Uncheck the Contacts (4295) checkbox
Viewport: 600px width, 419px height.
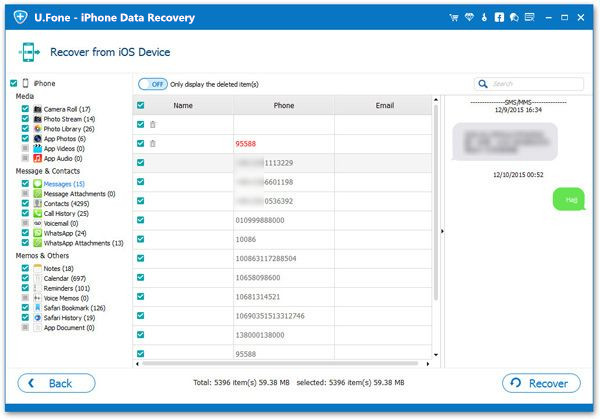click(x=25, y=203)
